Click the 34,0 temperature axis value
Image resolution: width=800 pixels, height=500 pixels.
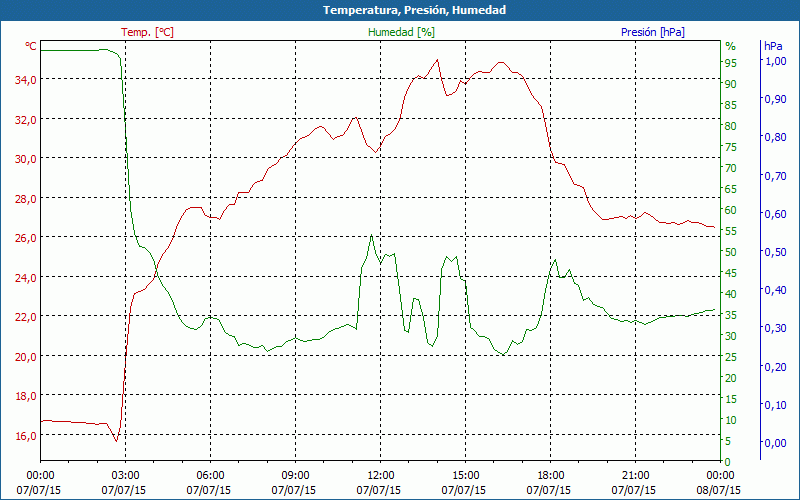(26, 80)
